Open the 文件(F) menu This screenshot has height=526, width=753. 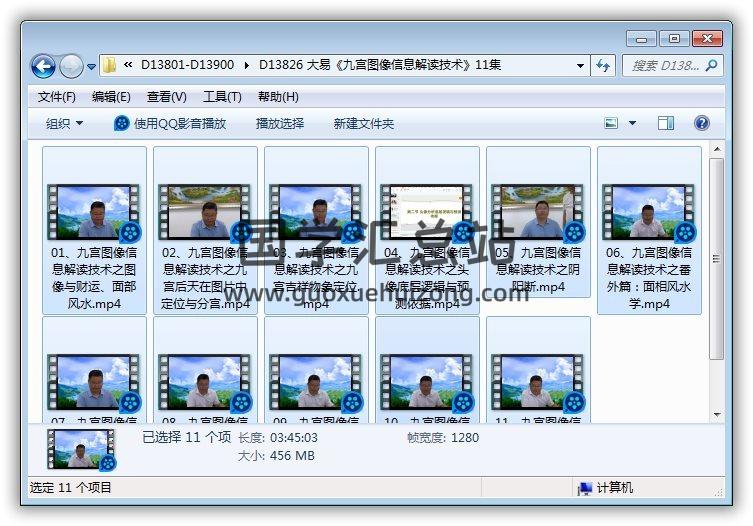click(x=57, y=97)
